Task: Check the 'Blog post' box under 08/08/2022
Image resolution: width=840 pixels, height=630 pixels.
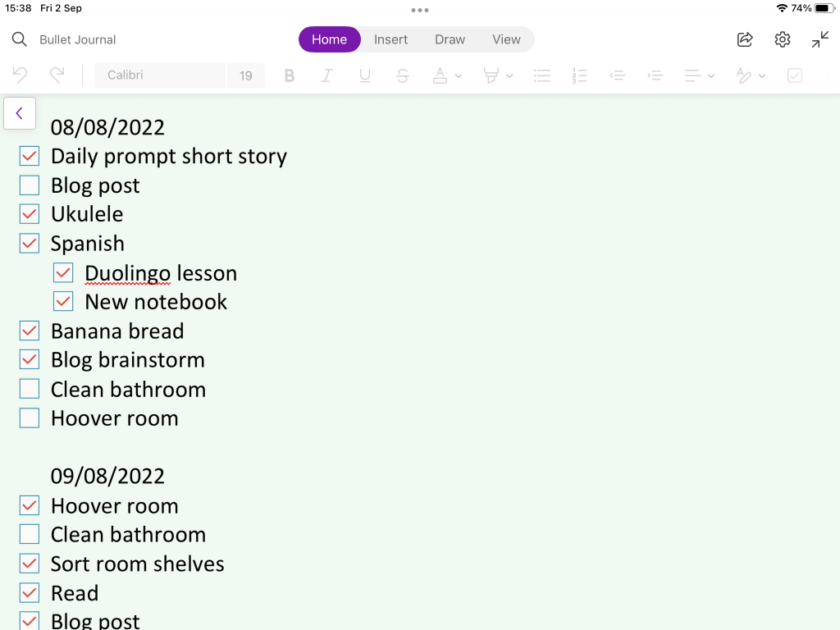Action: (x=30, y=185)
